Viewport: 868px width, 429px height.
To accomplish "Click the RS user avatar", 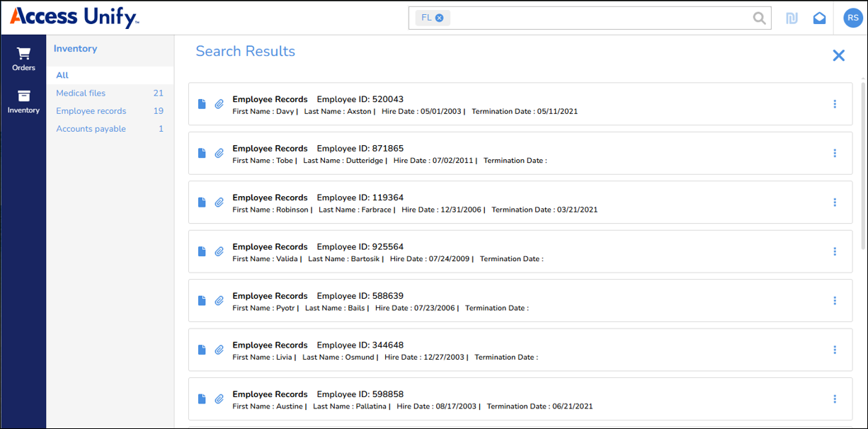I will click(852, 18).
